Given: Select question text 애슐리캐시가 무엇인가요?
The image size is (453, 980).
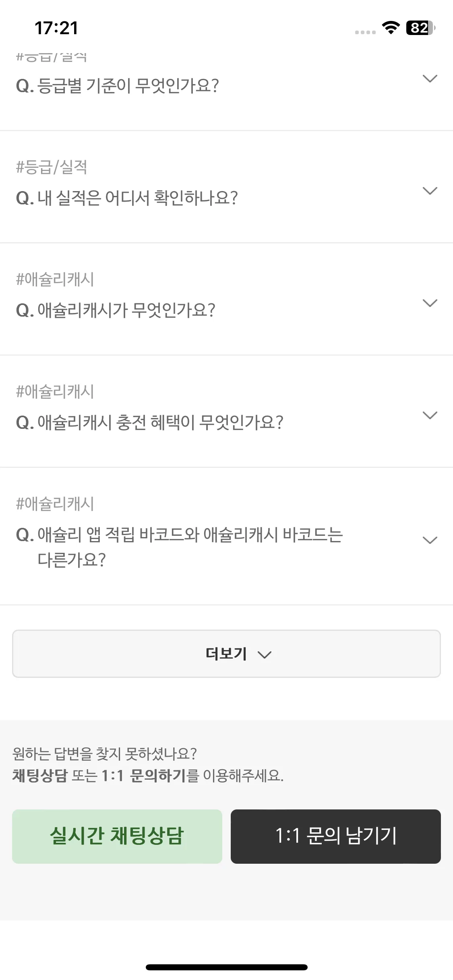Looking at the screenshot, I should point(116,310).
